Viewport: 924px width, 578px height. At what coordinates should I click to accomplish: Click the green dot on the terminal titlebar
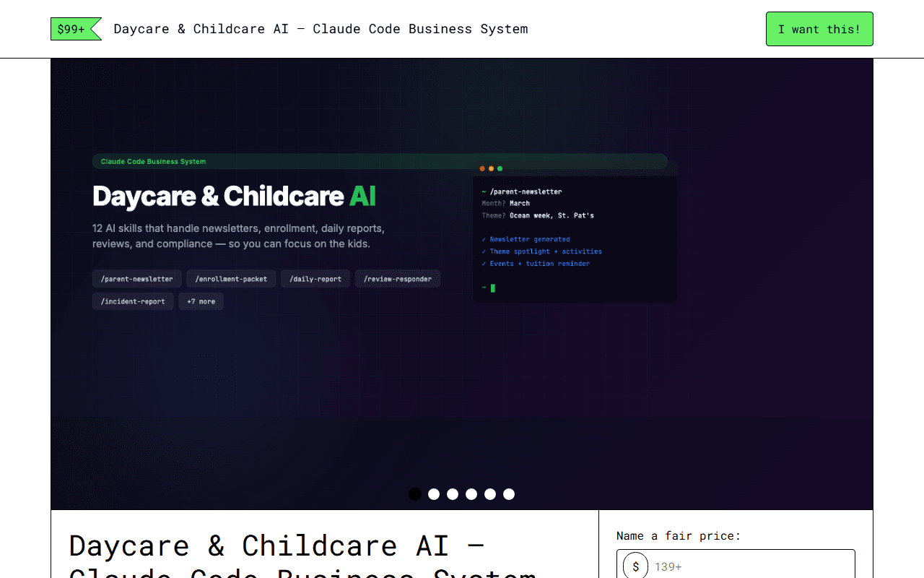[500, 168]
